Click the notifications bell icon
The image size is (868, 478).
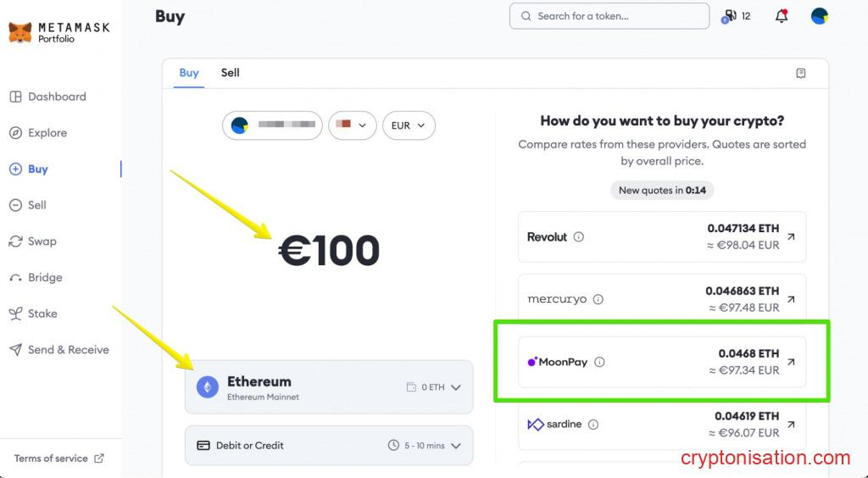coord(782,16)
